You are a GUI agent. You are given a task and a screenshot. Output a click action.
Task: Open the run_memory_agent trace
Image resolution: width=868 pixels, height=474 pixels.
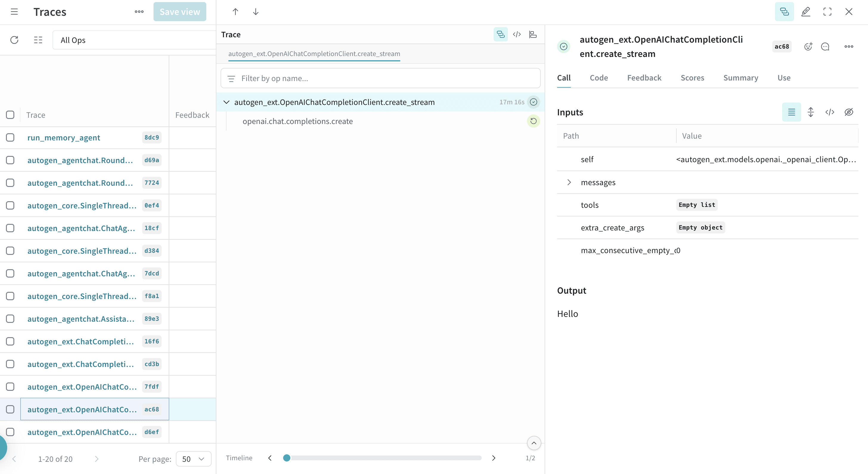(x=64, y=137)
